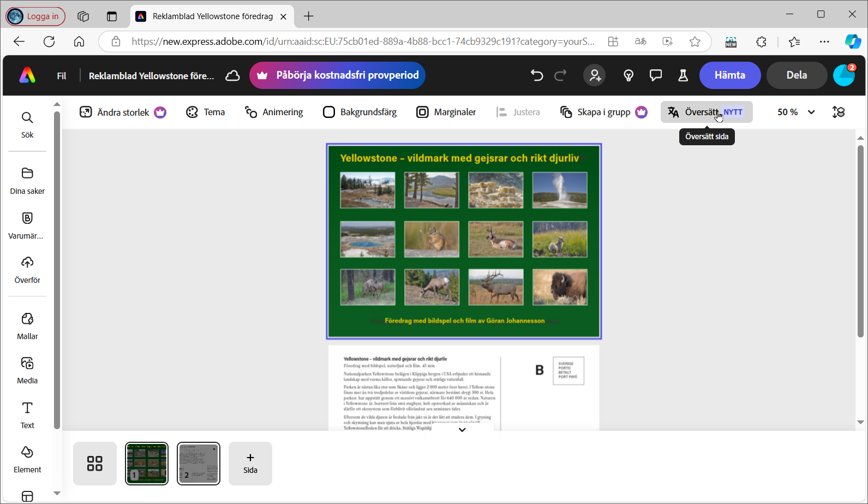
Task: Open the Media panel in sidebar
Action: point(27,370)
